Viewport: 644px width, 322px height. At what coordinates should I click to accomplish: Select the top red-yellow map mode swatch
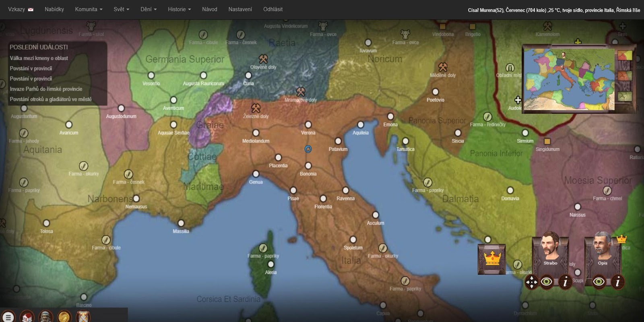[x=625, y=55]
